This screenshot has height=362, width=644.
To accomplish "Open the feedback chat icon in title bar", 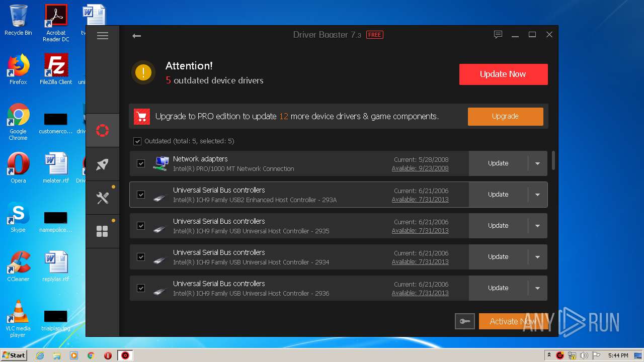I will coord(498,35).
